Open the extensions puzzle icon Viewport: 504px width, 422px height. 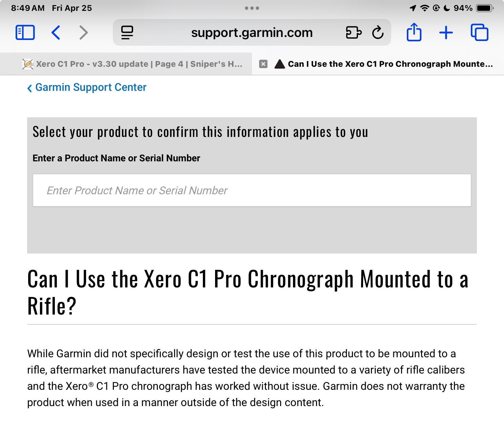click(354, 33)
